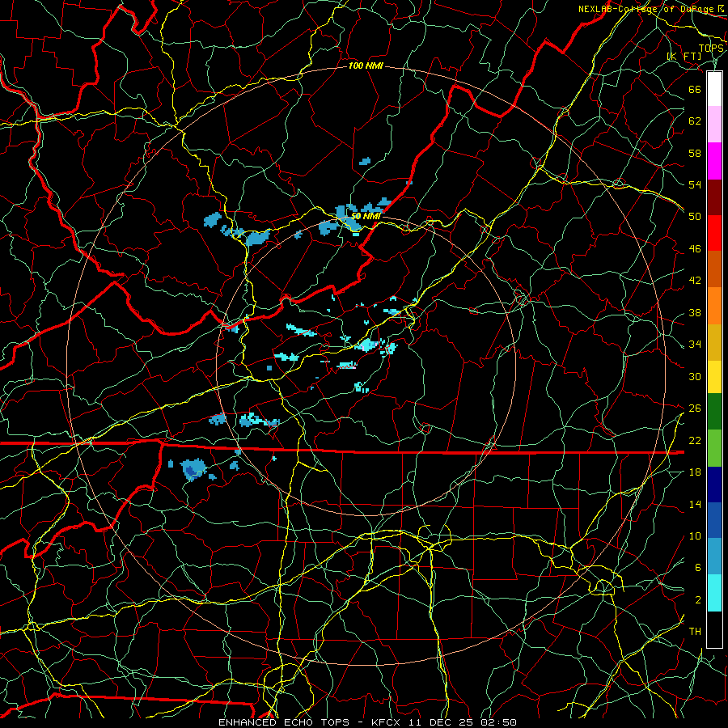728x728 pixels.
Task: Click the "46" legend value
Action: [x=695, y=248]
